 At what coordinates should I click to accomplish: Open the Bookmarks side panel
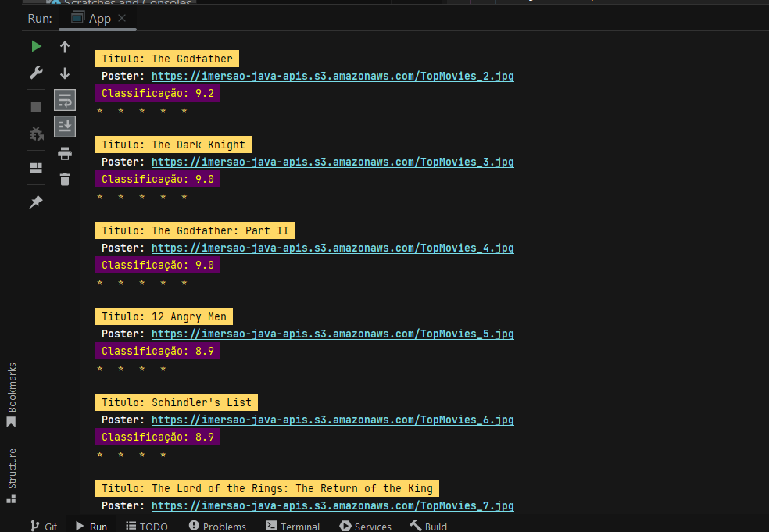click(x=11, y=395)
